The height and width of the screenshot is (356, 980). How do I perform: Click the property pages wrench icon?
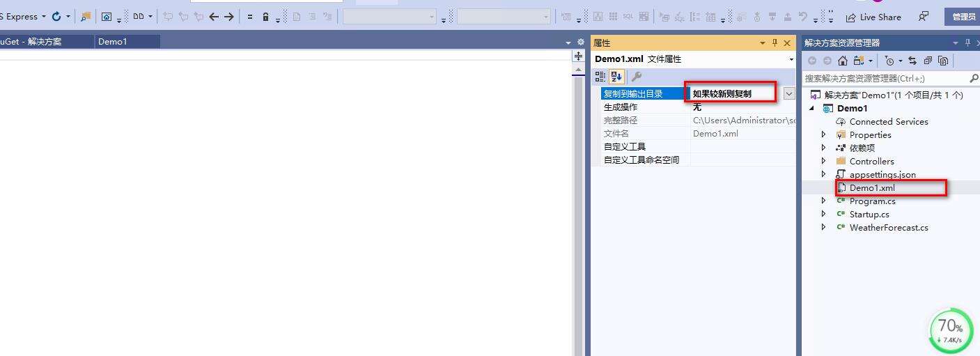tap(636, 77)
